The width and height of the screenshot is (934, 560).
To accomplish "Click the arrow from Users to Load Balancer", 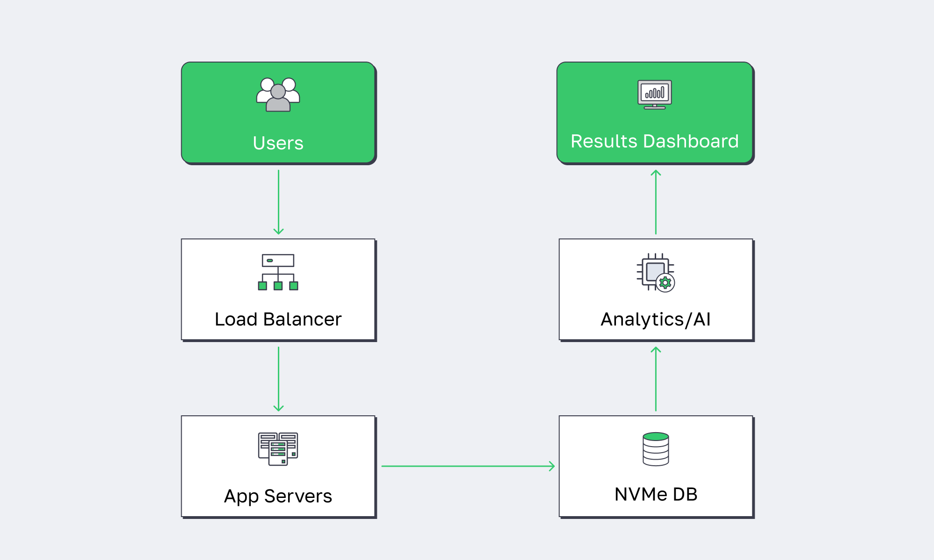I will point(279,201).
